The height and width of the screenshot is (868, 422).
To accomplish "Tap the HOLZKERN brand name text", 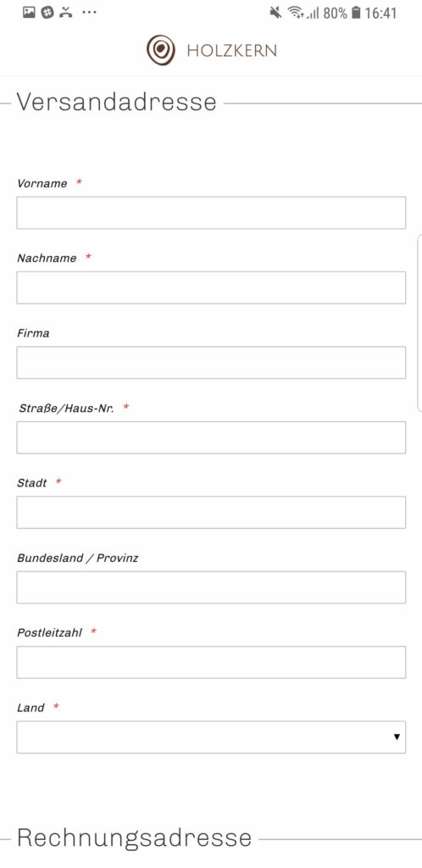I will (231, 51).
